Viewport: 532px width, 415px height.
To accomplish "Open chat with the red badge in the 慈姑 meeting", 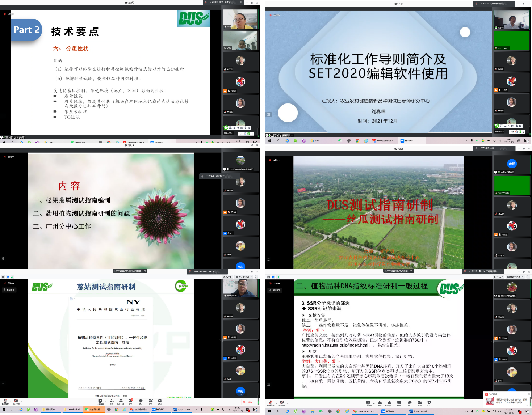I will 130,402.
